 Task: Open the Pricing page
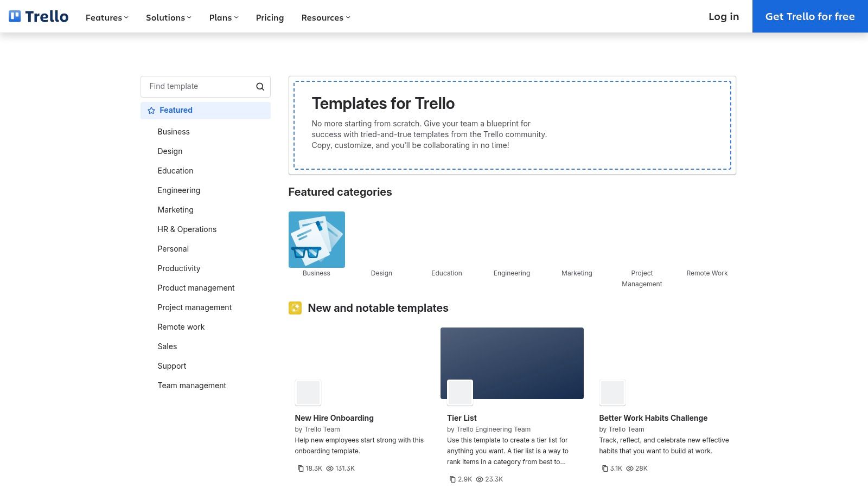270,17
